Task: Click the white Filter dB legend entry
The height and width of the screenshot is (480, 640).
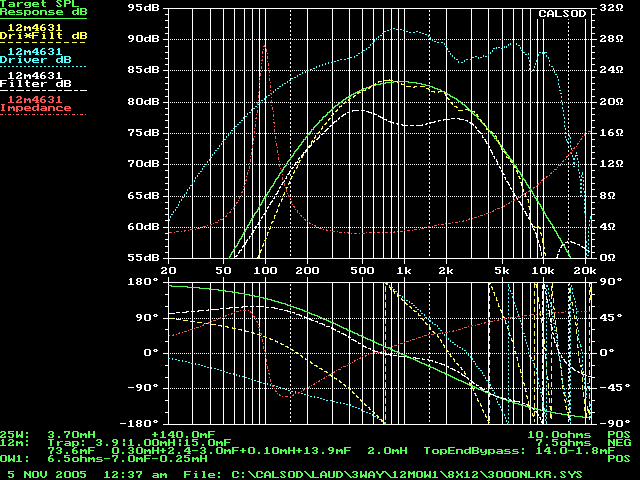Action: coord(38,80)
